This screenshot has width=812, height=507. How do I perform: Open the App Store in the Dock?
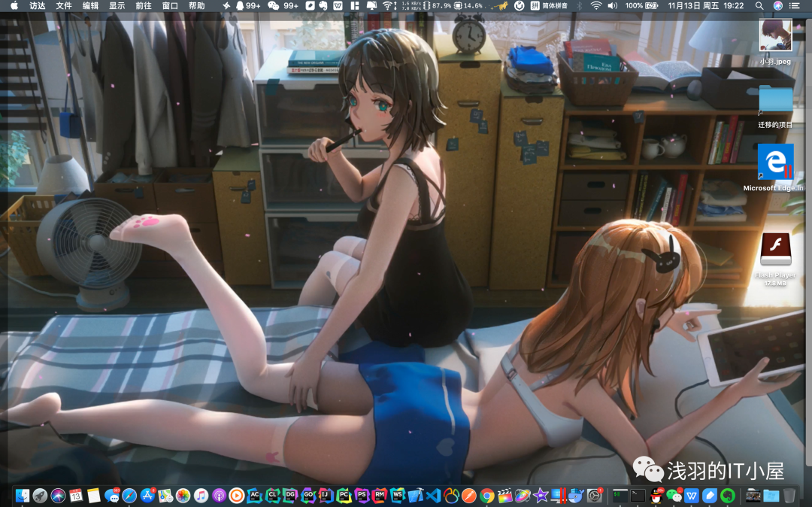[147, 496]
